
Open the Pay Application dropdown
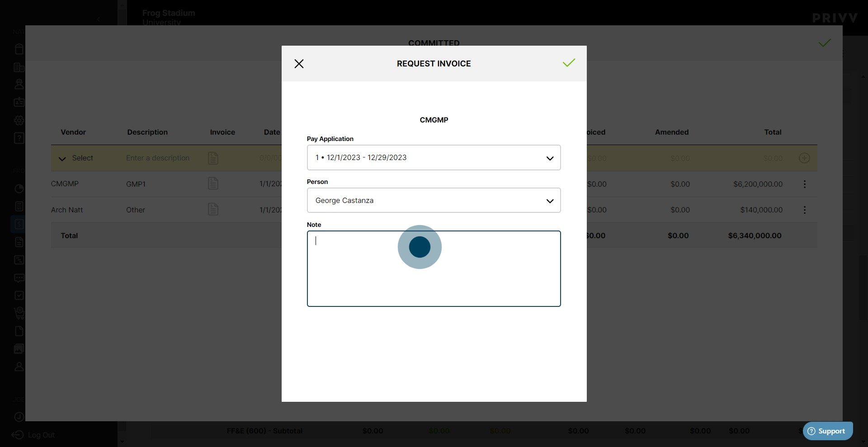click(x=434, y=157)
